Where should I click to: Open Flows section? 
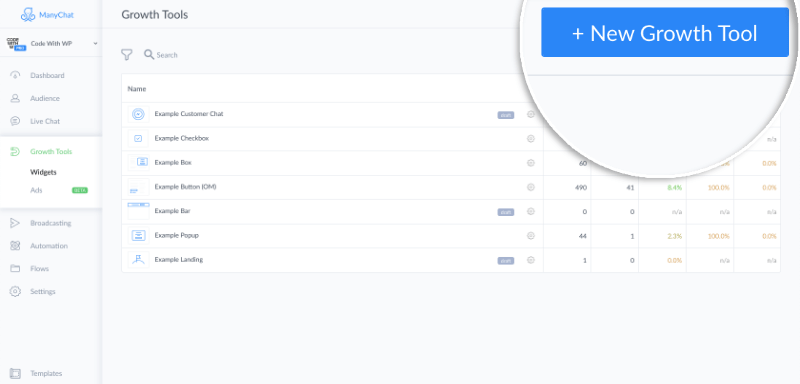pyautogui.click(x=39, y=269)
